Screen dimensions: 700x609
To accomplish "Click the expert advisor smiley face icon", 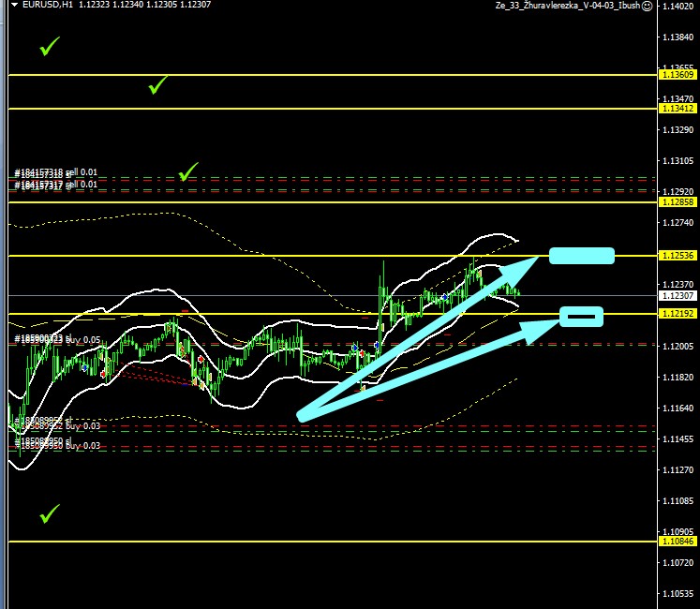I will pos(648,6).
